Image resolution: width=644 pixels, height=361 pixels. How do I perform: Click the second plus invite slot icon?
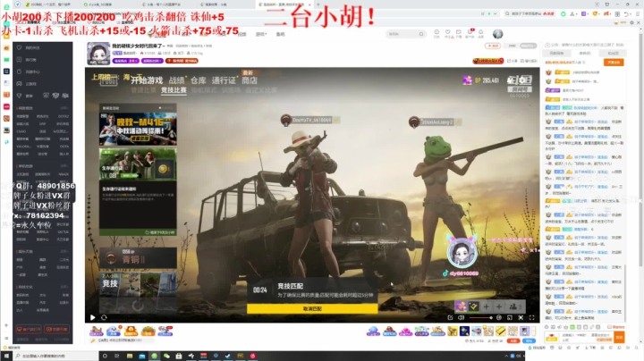498,306
